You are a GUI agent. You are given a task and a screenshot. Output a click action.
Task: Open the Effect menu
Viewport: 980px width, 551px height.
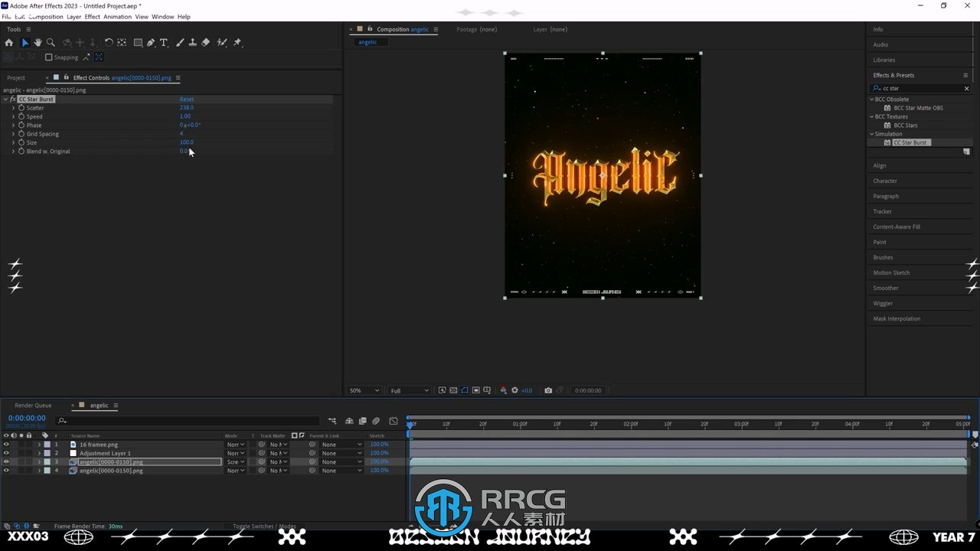pyautogui.click(x=92, y=17)
